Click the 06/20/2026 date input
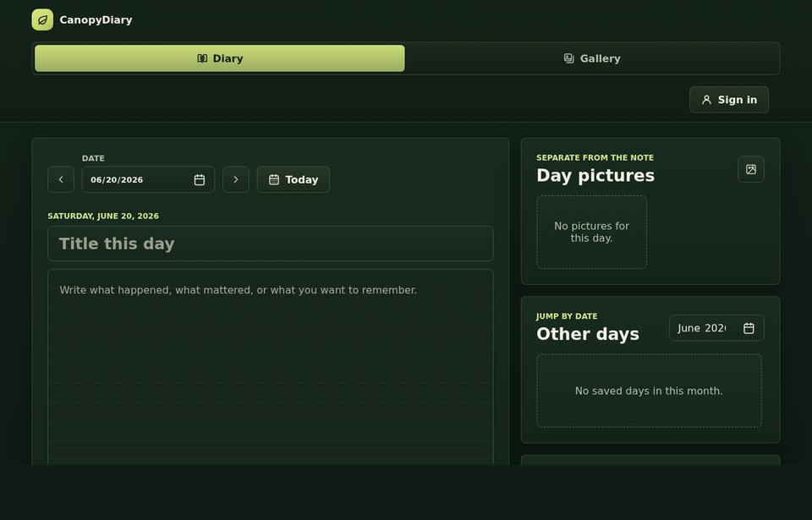The height and width of the screenshot is (520, 812). click(x=148, y=180)
